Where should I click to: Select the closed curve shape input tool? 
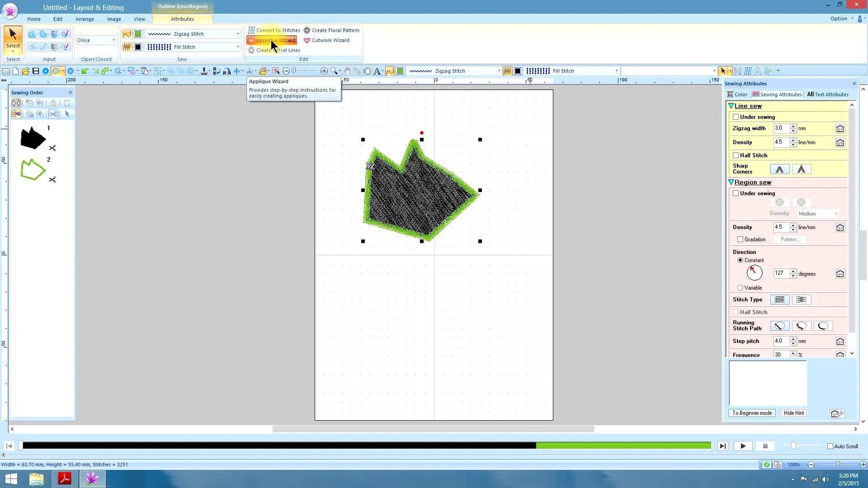[43, 34]
